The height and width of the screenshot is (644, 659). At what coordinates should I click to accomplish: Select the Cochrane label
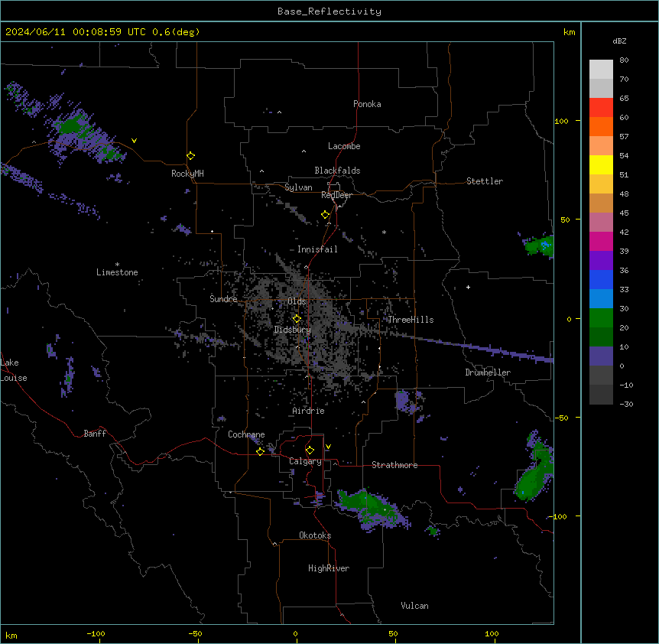point(246,434)
